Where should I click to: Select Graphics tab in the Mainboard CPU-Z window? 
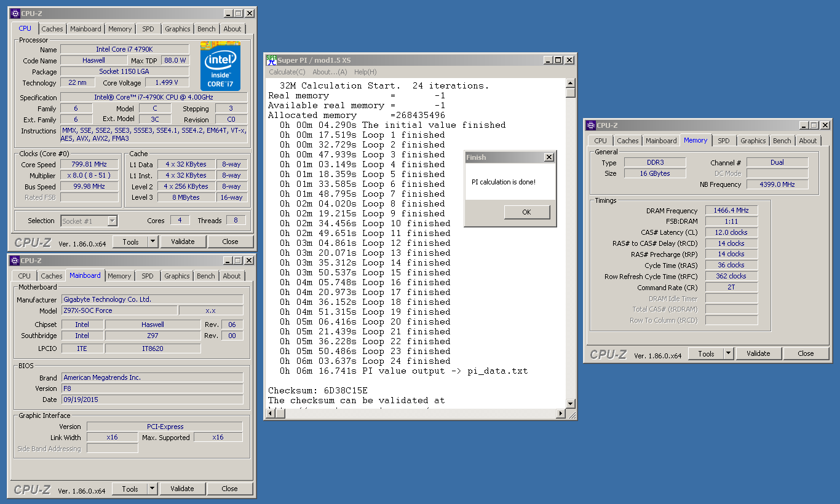[x=177, y=276]
